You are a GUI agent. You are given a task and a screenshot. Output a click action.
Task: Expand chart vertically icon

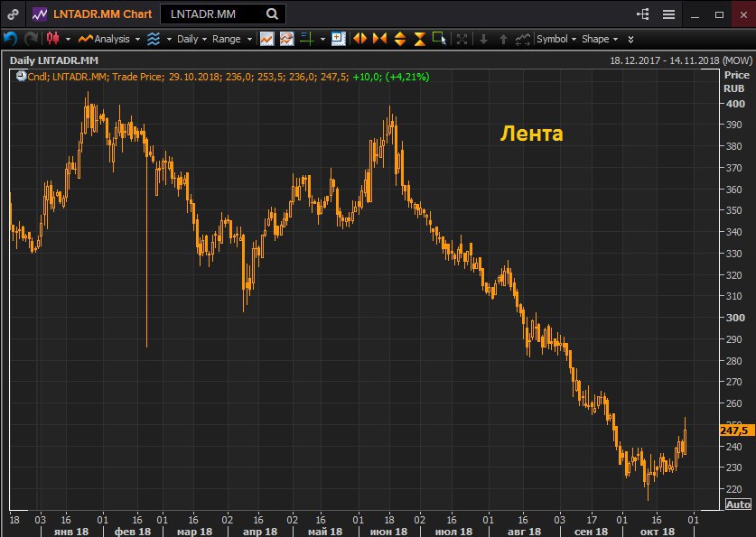[x=400, y=39]
